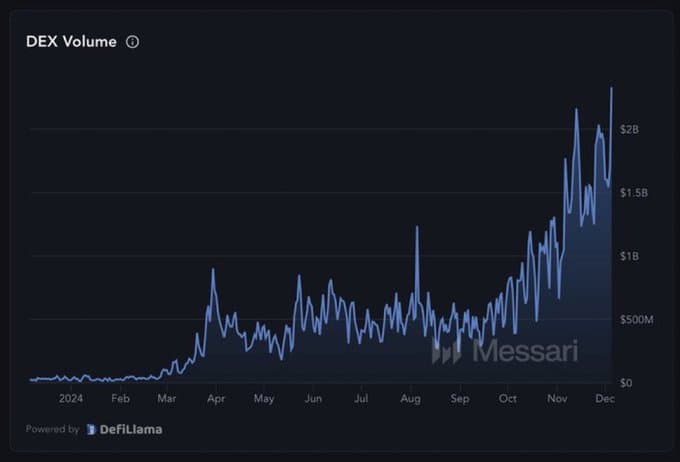This screenshot has height=462, width=680.
Task: Click the Sep x-axis label
Action: pos(460,399)
